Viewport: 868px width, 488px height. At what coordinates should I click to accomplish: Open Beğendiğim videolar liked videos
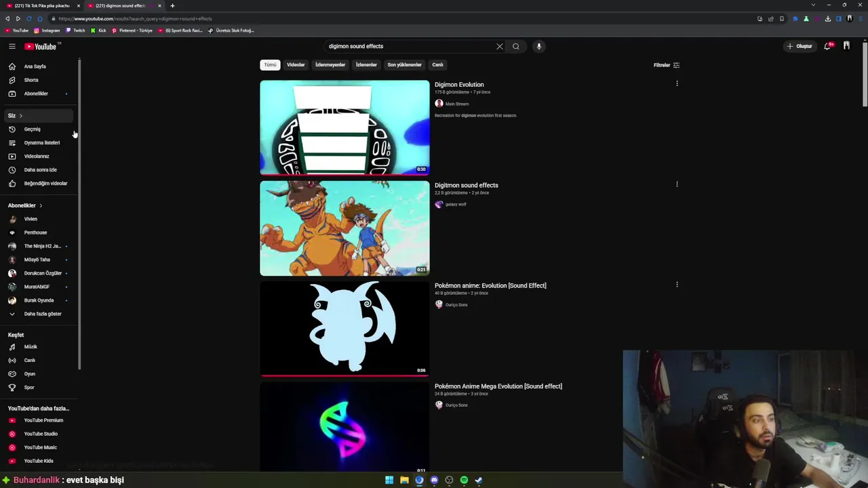pos(38,183)
